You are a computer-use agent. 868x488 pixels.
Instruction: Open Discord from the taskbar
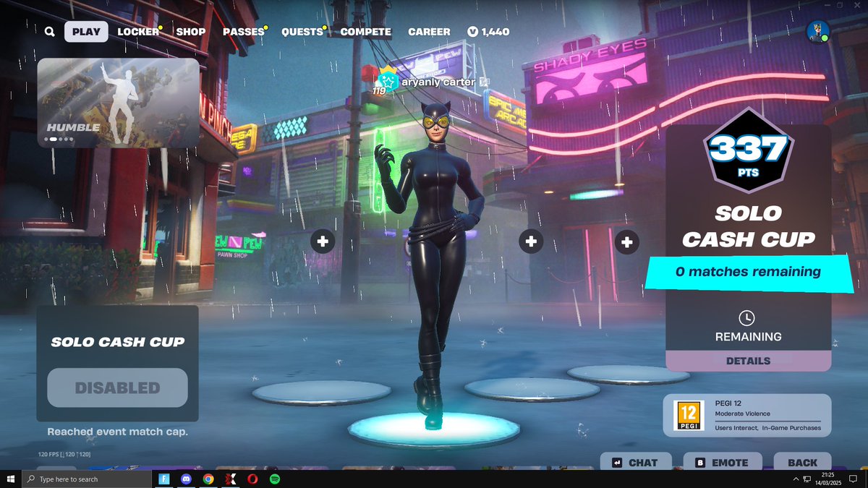point(186,479)
